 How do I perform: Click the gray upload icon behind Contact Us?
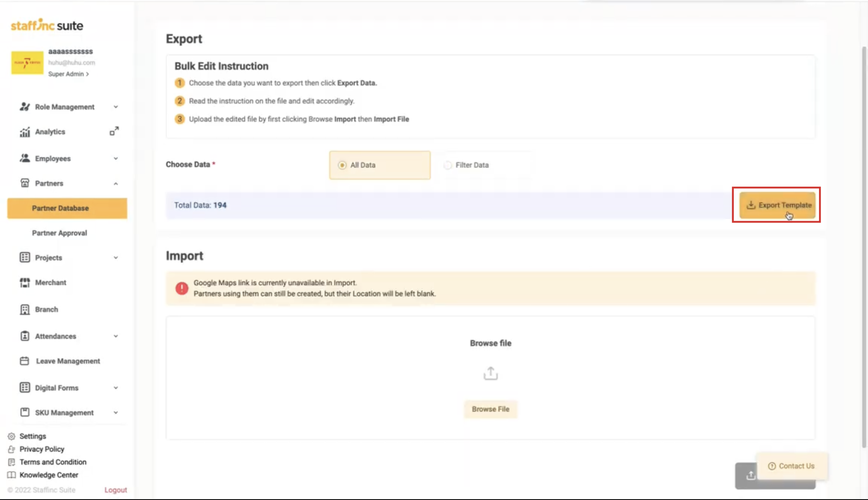[750, 476]
